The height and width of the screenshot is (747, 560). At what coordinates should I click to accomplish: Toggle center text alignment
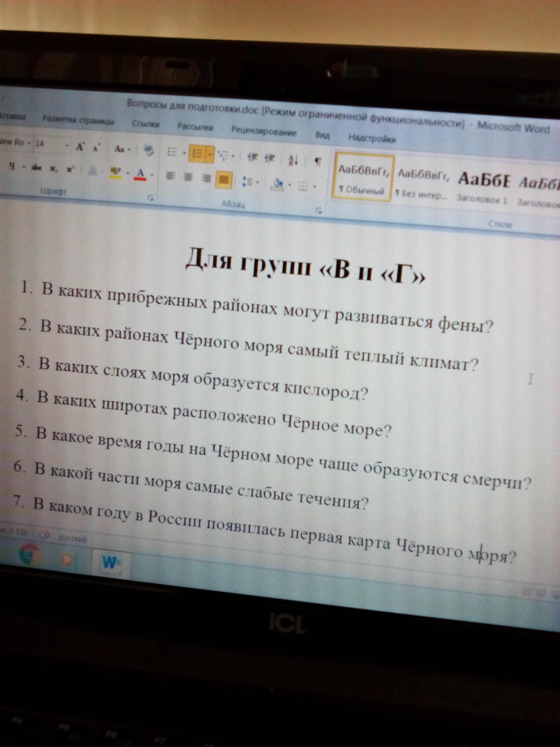pos(188,177)
